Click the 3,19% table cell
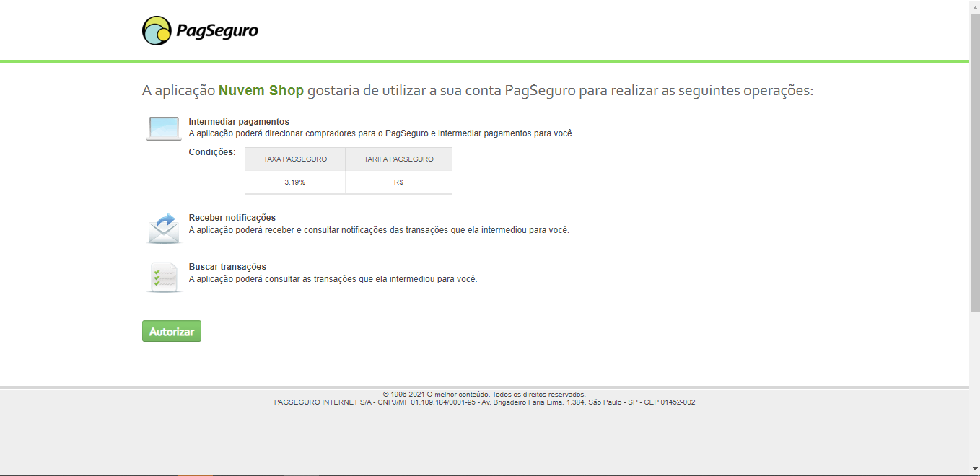The height and width of the screenshot is (476, 980). click(295, 182)
